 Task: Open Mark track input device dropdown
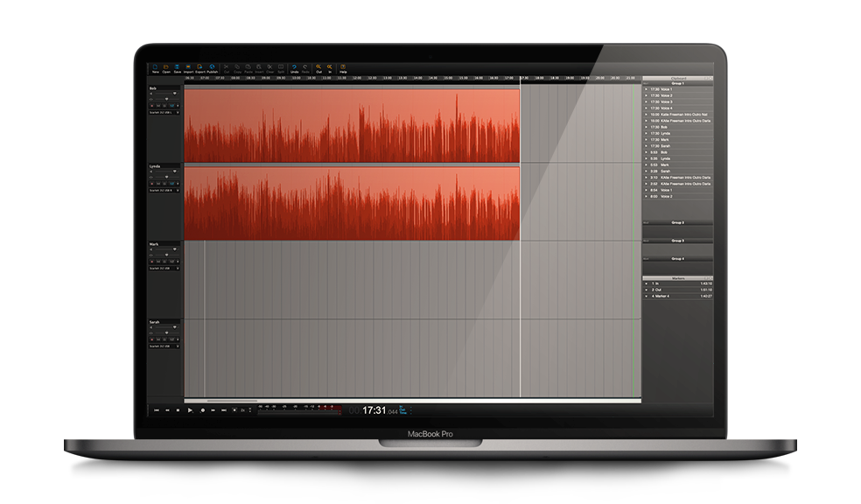click(164, 269)
